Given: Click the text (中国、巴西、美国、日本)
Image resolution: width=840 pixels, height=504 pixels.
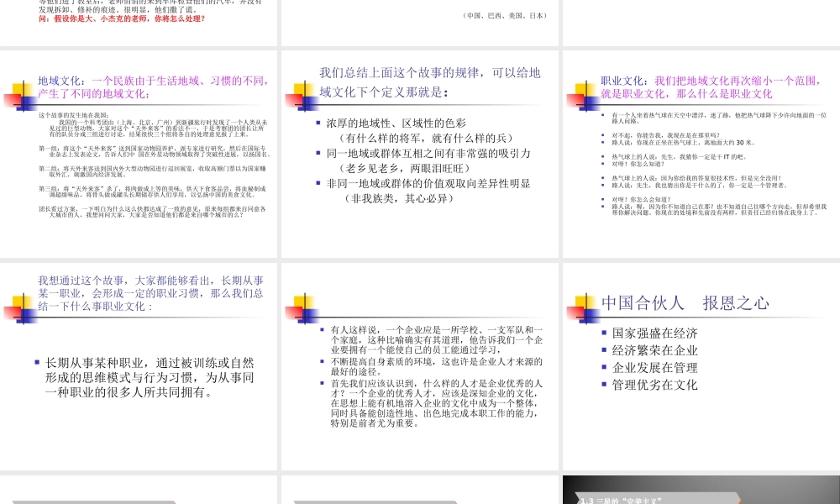Looking at the screenshot, I should point(503,15).
